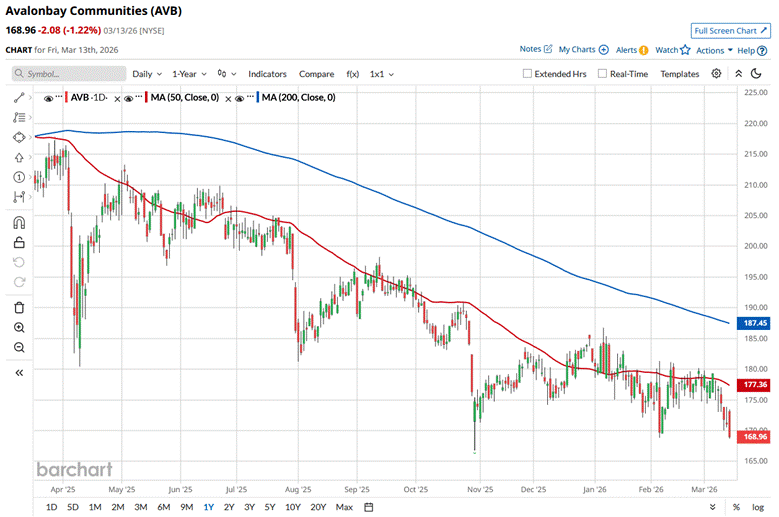Enable the Extended Hrs checkbox

point(527,74)
